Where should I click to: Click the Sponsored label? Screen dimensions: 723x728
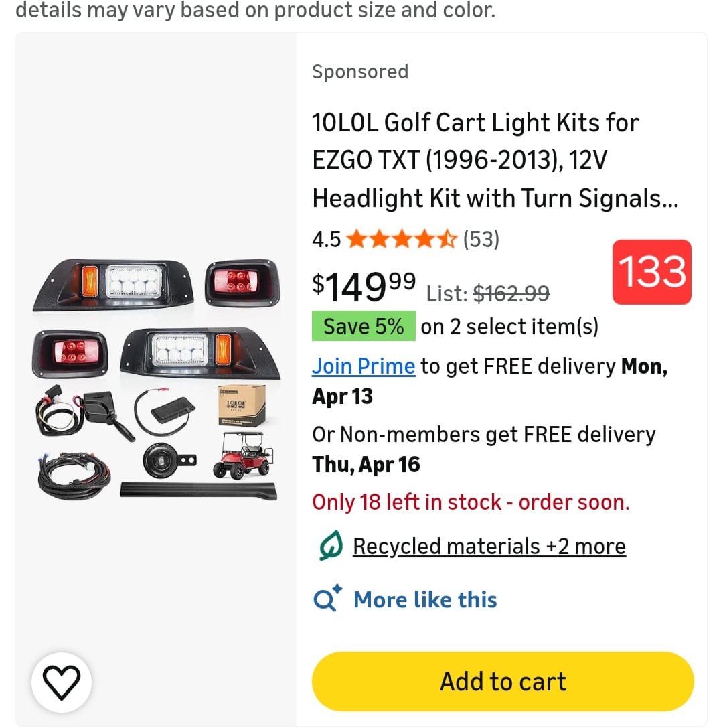360,72
